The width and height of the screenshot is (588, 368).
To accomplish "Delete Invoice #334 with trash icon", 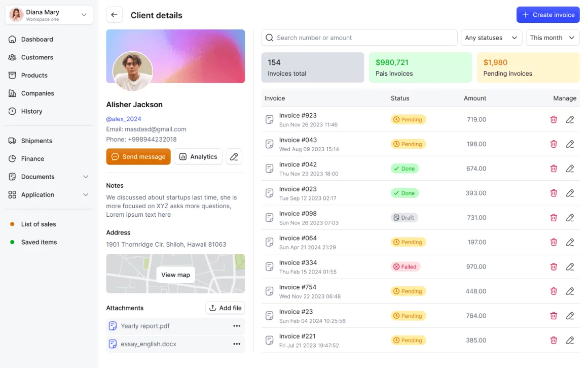I will coord(554,266).
